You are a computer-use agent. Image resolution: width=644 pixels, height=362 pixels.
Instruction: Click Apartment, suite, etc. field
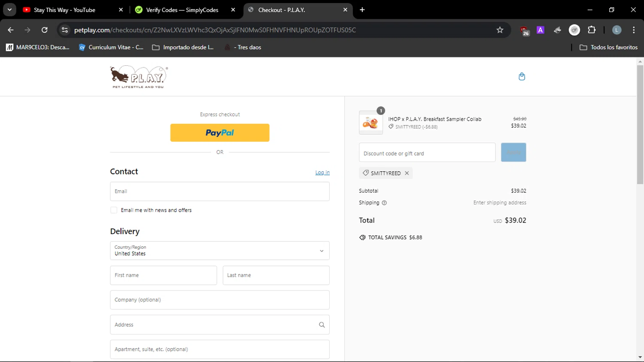tap(220, 350)
